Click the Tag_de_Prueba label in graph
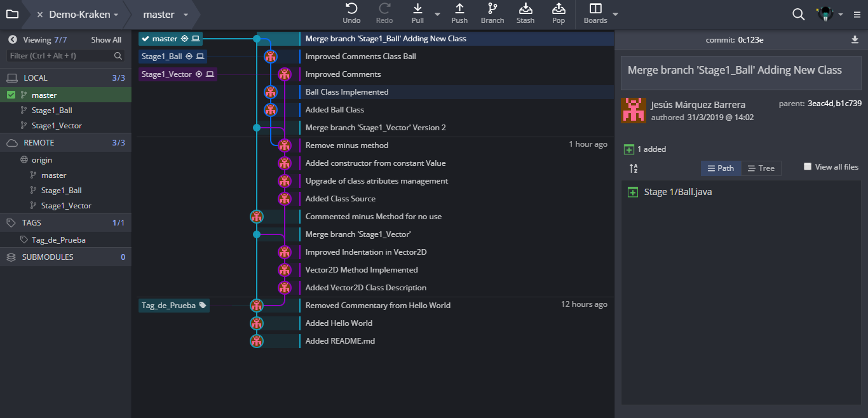Image resolution: width=868 pixels, height=418 pixels. pyautogui.click(x=174, y=306)
